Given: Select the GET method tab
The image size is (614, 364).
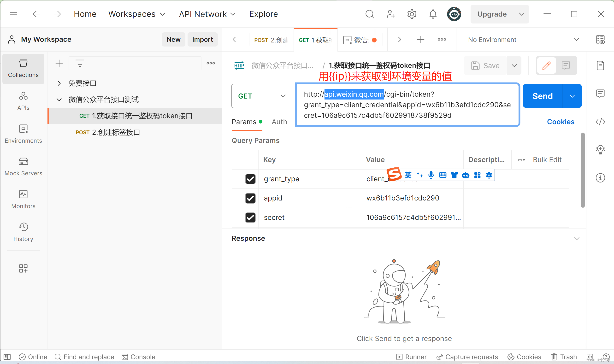Looking at the screenshot, I should point(315,40).
